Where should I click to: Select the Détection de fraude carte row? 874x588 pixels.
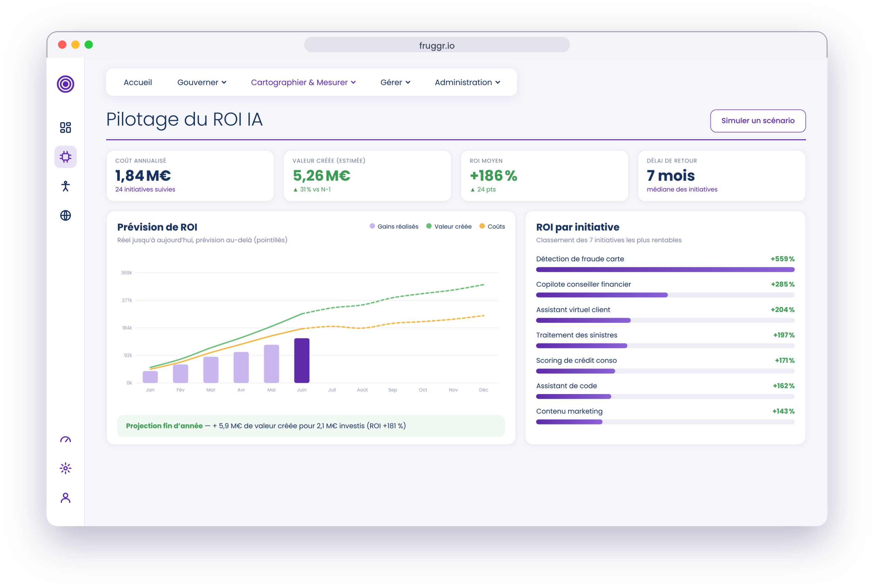point(665,264)
